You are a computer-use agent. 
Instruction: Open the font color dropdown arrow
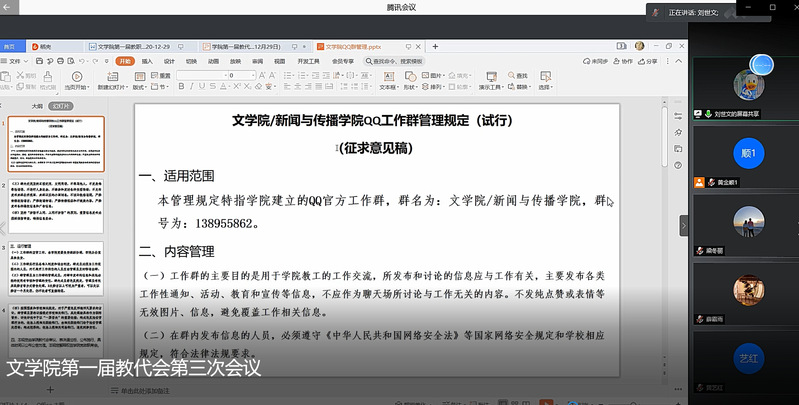(x=228, y=87)
